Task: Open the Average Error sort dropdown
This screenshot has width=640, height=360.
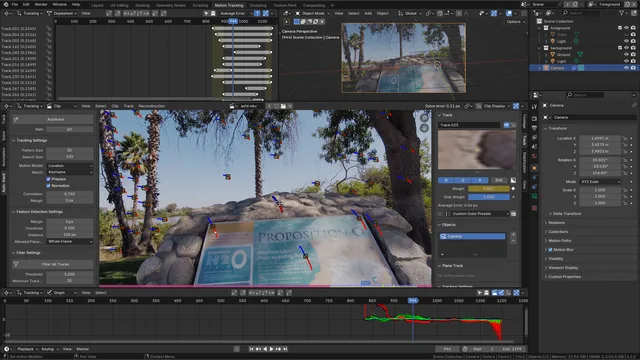Action: pyautogui.click(x=236, y=13)
